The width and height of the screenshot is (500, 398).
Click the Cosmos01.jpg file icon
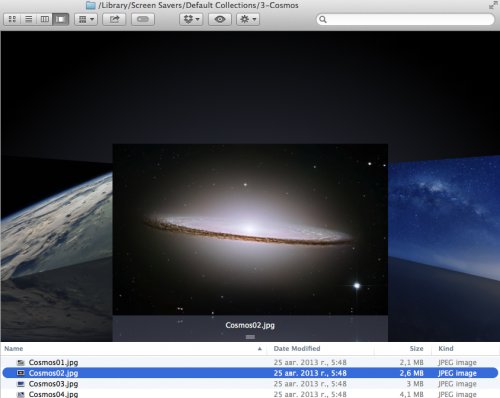coord(21,362)
